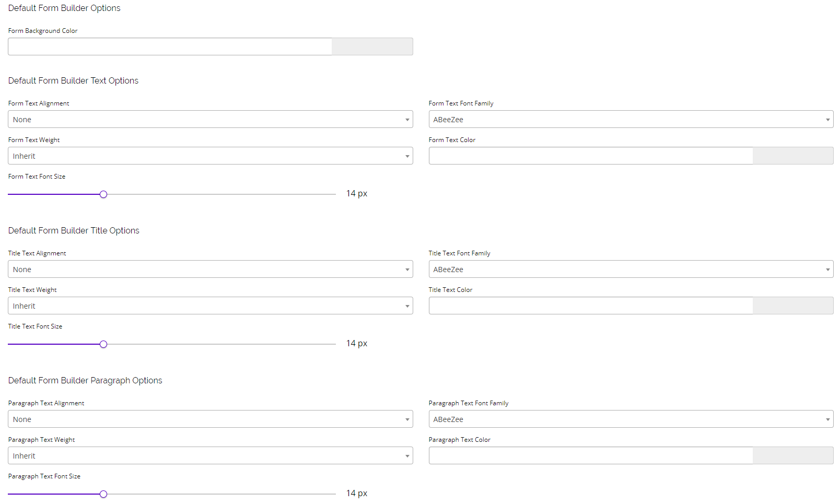Open the Title Text Weight dropdown

tap(210, 306)
